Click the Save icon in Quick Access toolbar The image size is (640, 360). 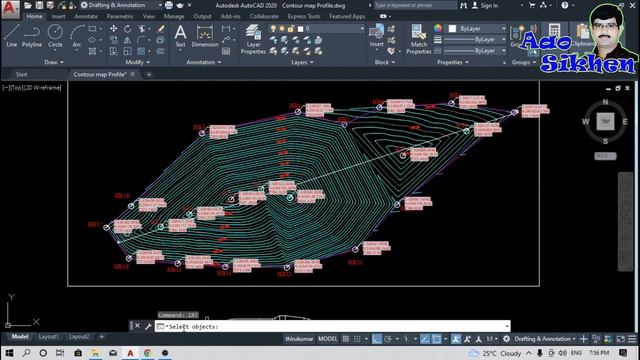pyautogui.click(x=39, y=5)
